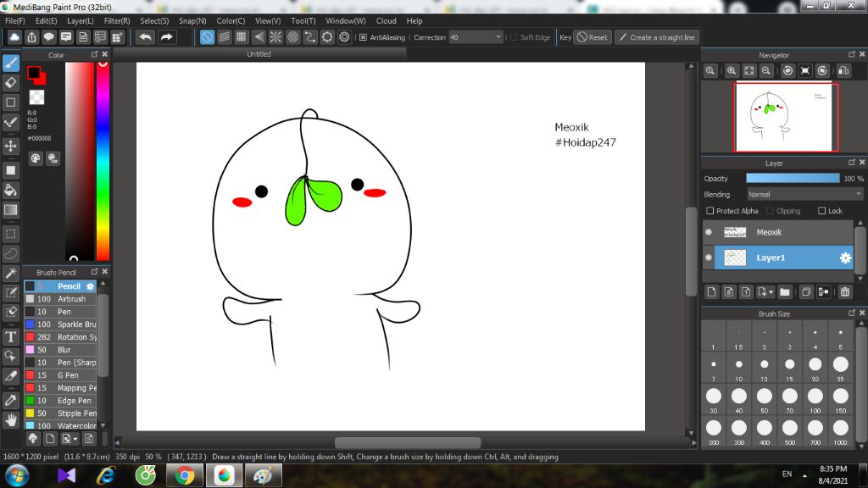
Task: Click the layer Opacity slider
Action: pyautogui.click(x=793, y=179)
